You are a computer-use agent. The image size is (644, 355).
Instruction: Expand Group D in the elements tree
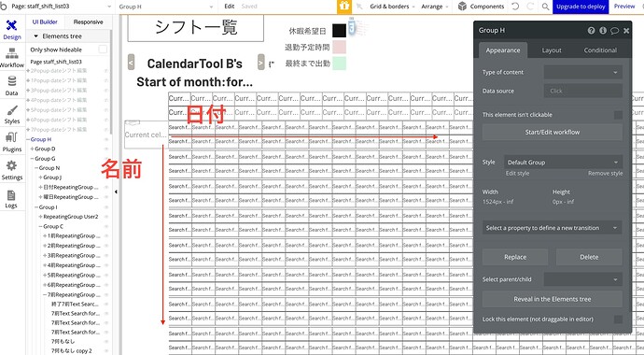tap(33, 149)
